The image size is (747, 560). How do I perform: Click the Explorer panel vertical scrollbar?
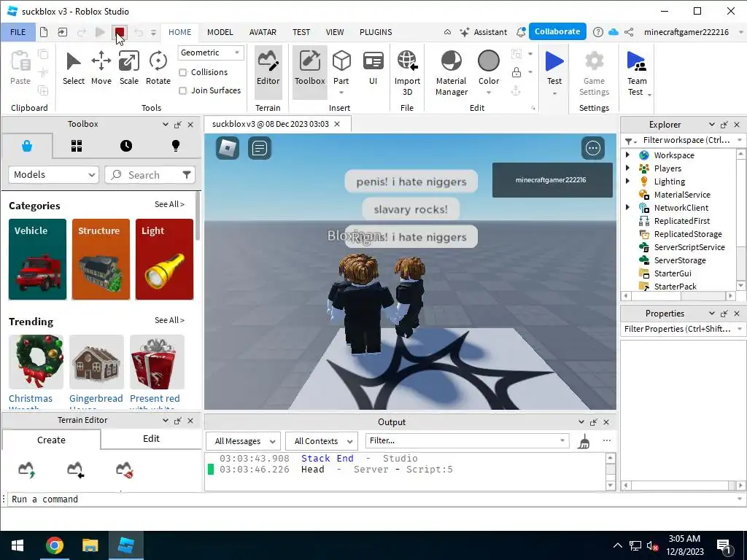point(741,219)
